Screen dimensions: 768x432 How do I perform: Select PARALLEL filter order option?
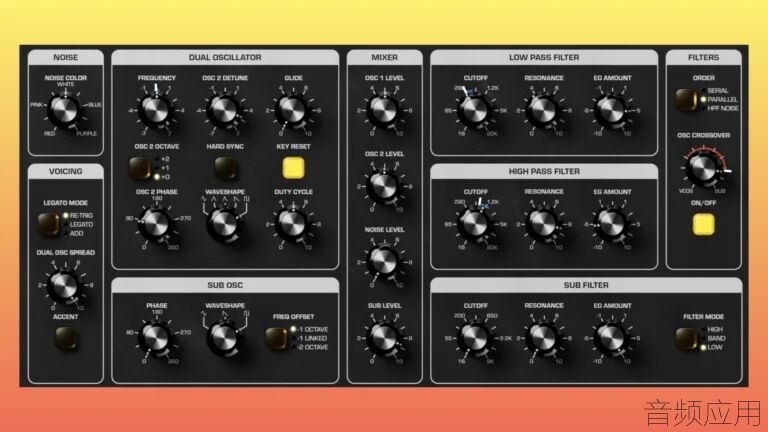(x=719, y=99)
